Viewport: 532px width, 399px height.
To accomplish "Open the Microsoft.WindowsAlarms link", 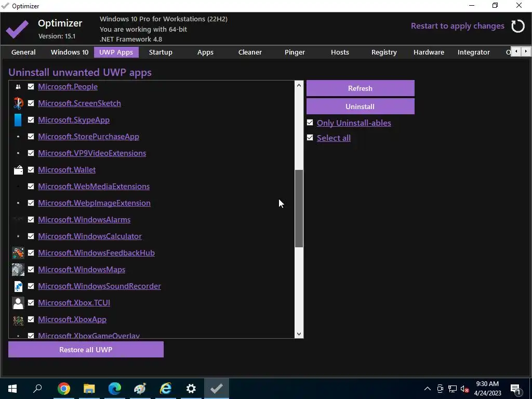I will [x=84, y=220].
